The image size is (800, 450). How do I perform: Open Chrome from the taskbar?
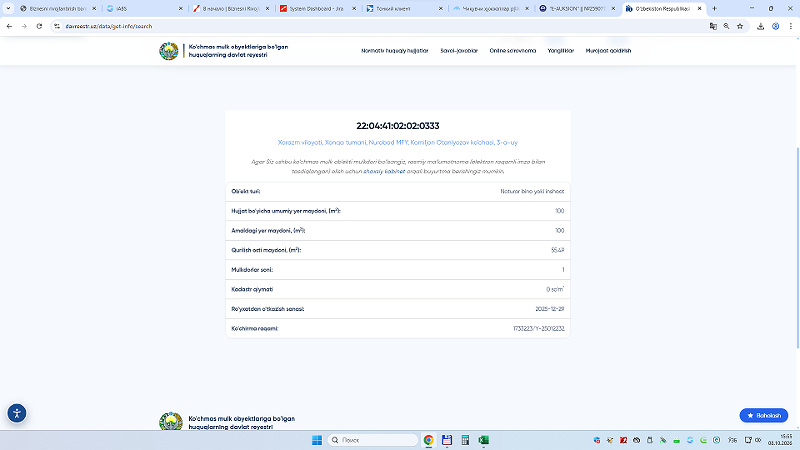click(429, 440)
